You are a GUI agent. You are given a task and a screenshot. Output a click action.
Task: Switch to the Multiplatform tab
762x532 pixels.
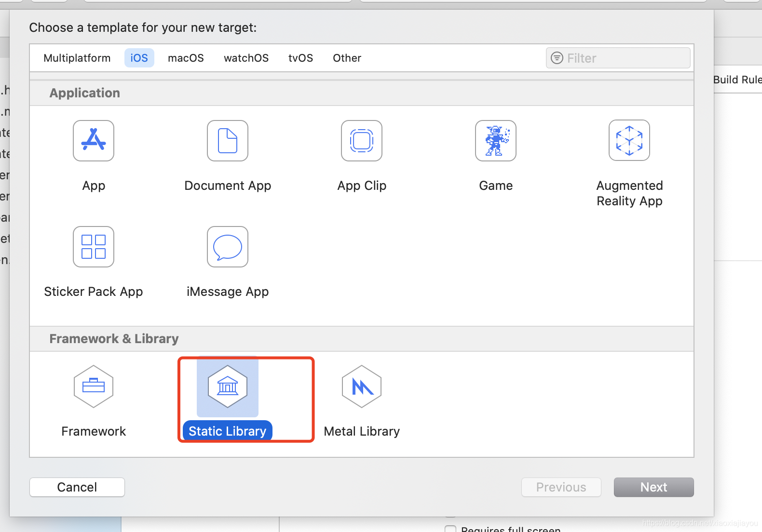click(77, 58)
